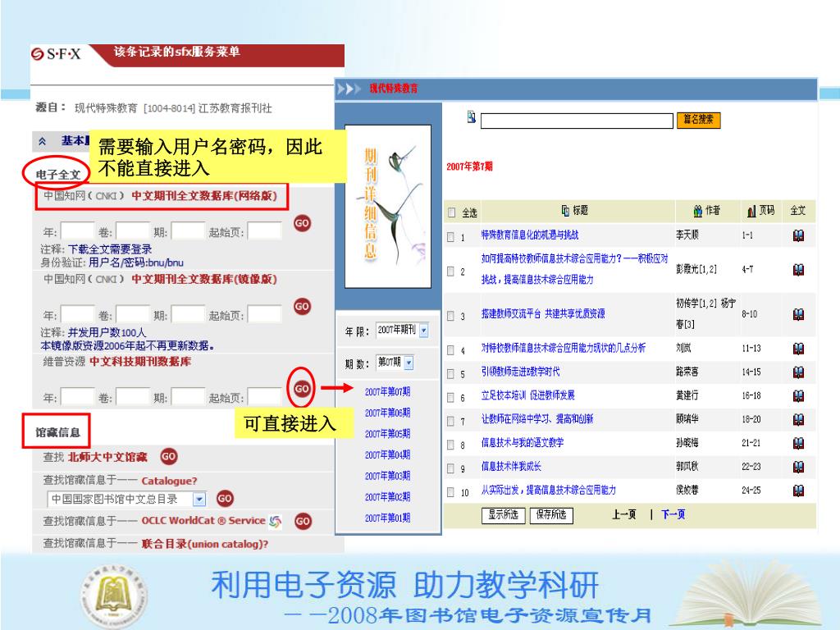This screenshot has height=630, width=840.
Task: Check the box for article row 8
Action: [x=450, y=445]
